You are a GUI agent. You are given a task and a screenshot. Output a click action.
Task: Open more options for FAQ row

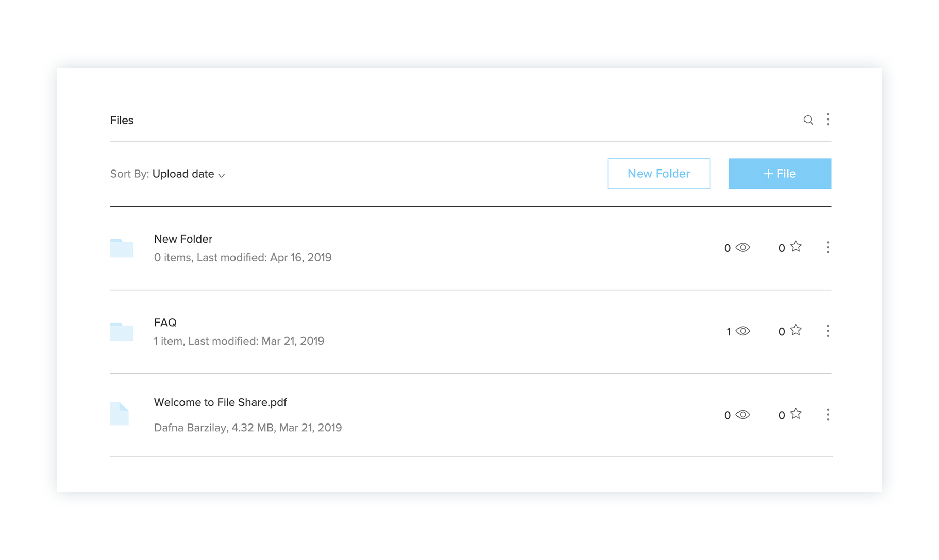point(828,331)
